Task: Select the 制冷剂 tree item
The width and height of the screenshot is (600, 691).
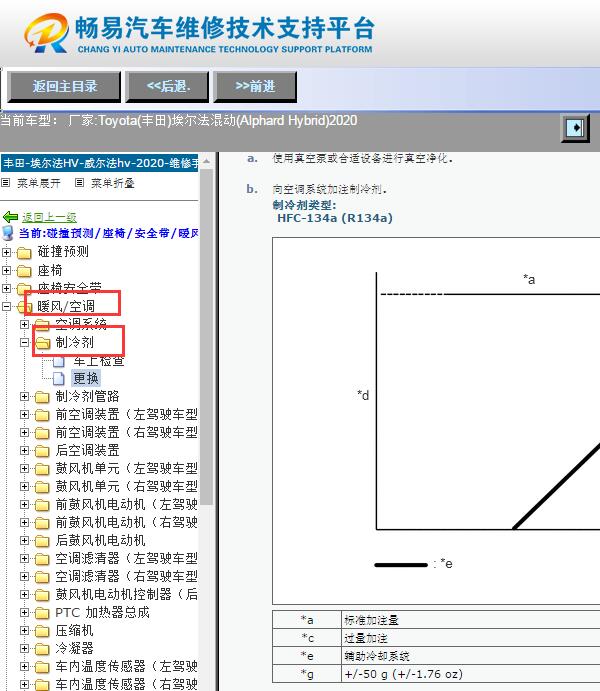Action: 74,342
